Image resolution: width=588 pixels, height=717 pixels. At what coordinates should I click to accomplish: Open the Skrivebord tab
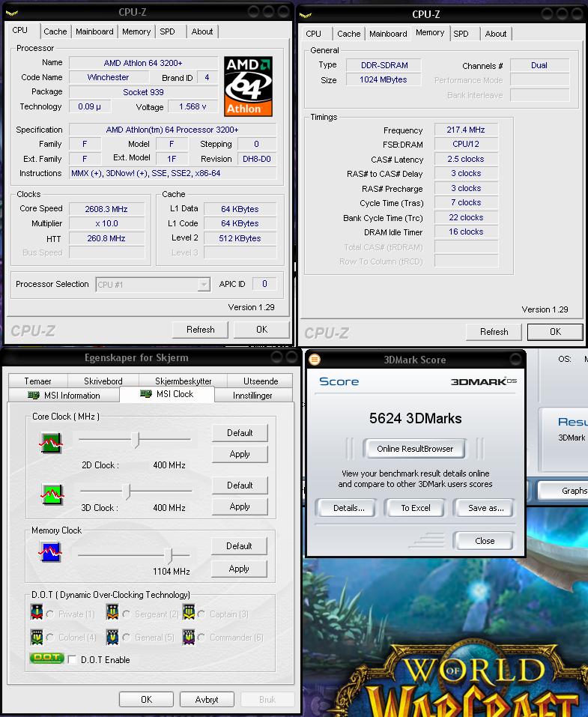coord(103,381)
